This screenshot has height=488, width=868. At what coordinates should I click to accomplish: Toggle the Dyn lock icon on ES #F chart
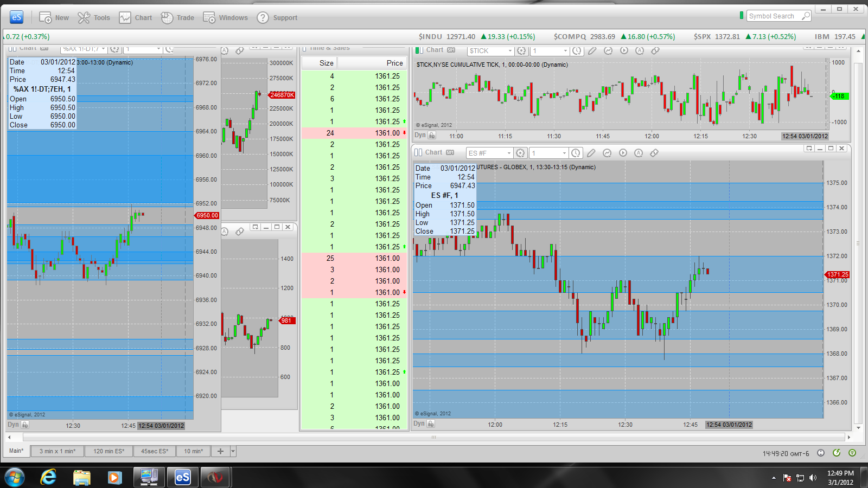click(x=432, y=423)
